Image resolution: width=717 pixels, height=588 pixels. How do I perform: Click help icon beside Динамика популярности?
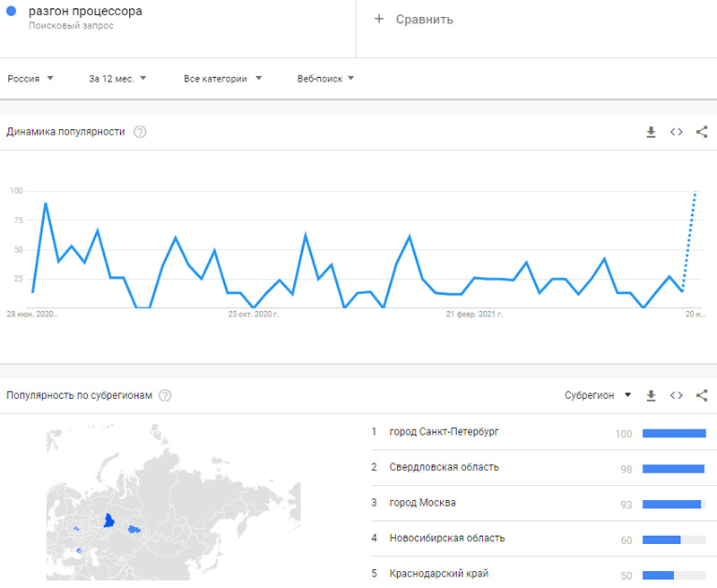[140, 133]
